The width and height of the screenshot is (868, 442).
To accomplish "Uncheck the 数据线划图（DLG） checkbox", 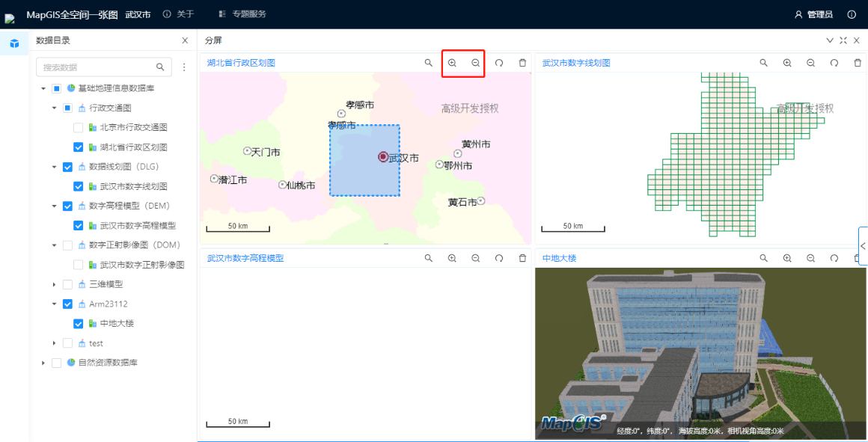I will tap(67, 167).
